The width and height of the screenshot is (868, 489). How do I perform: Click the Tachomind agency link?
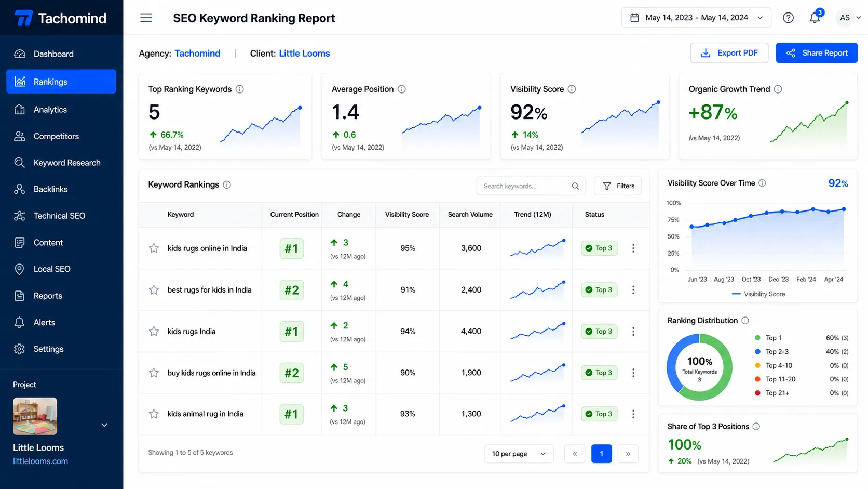(197, 54)
